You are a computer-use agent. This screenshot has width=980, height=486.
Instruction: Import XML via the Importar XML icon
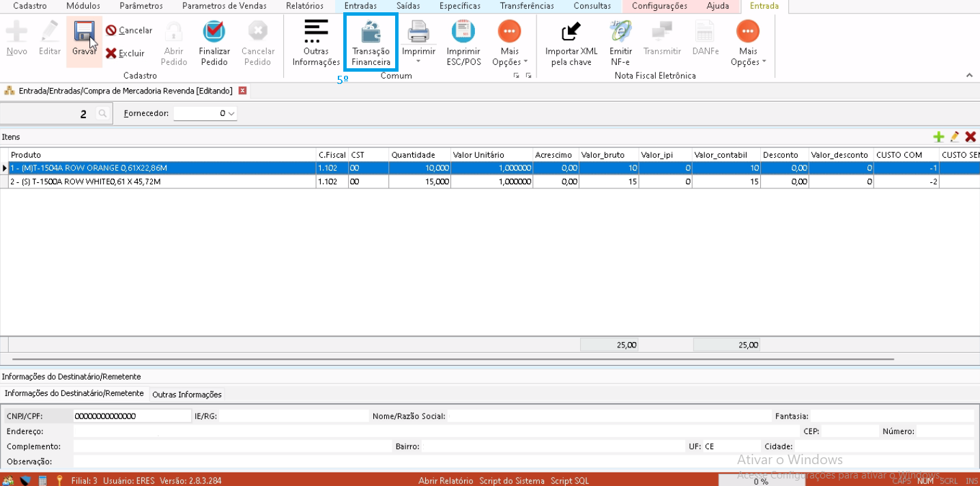pos(571,32)
